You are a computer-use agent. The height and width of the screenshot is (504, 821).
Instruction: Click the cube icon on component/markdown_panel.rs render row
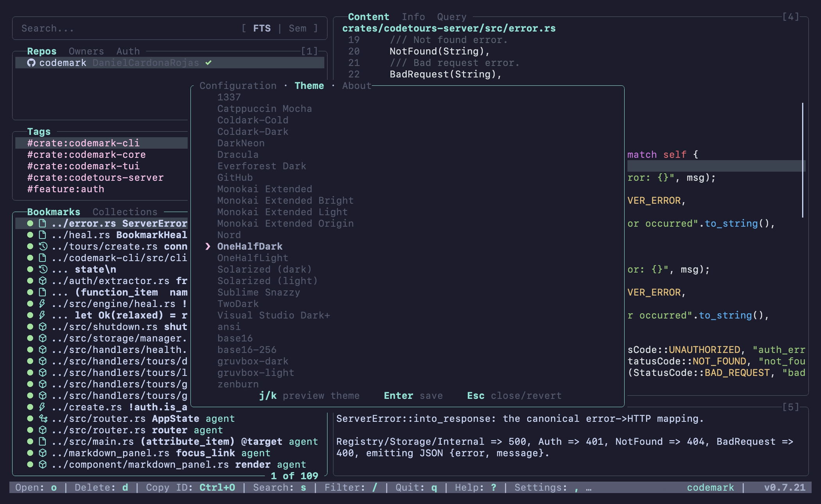pos(43,465)
